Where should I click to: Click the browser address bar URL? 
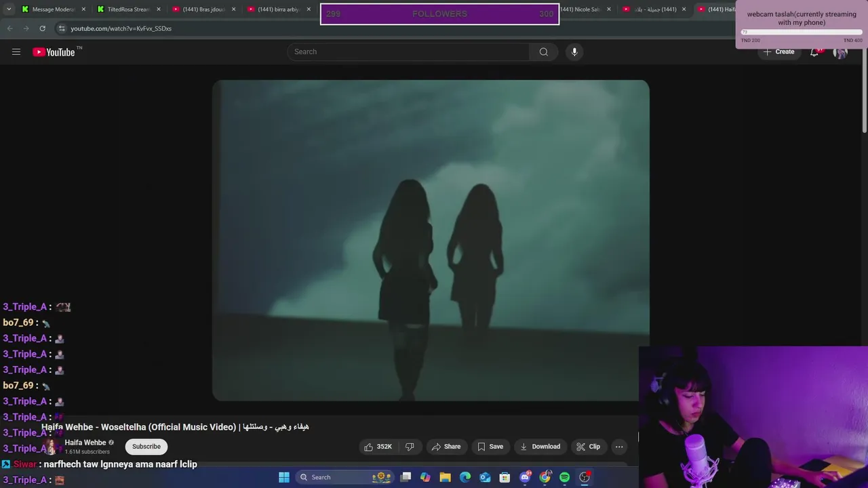click(121, 28)
